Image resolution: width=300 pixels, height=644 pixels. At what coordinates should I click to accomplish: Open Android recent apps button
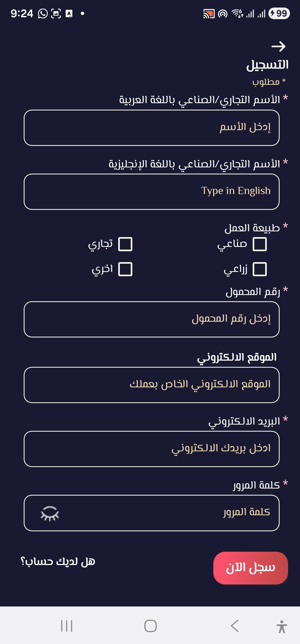(x=67, y=626)
